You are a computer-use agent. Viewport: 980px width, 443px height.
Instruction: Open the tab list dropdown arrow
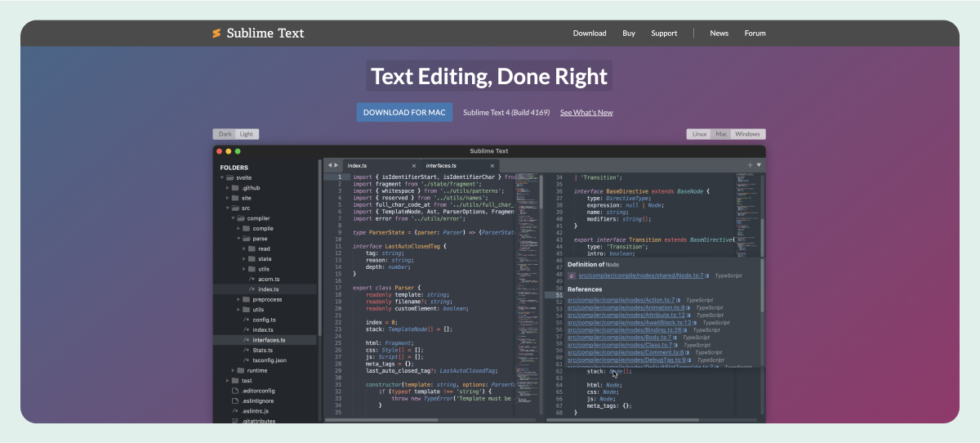pos(759,165)
